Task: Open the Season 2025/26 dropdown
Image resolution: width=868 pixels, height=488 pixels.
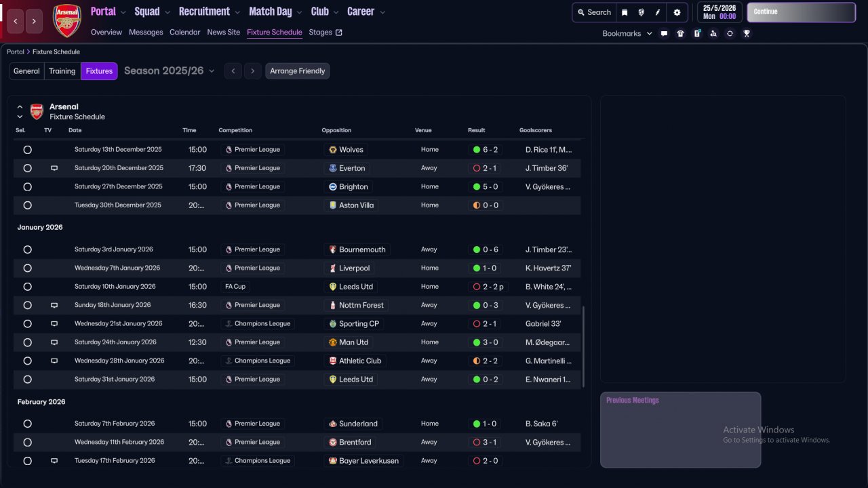Action: pyautogui.click(x=170, y=71)
